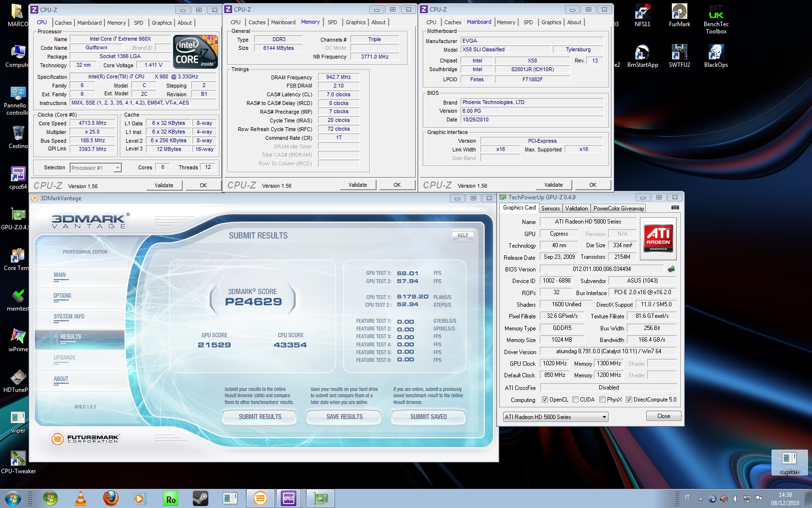Toggle CUDA checkbox in GPU-Z
Image resolution: width=812 pixels, height=508 pixels.
[x=575, y=400]
